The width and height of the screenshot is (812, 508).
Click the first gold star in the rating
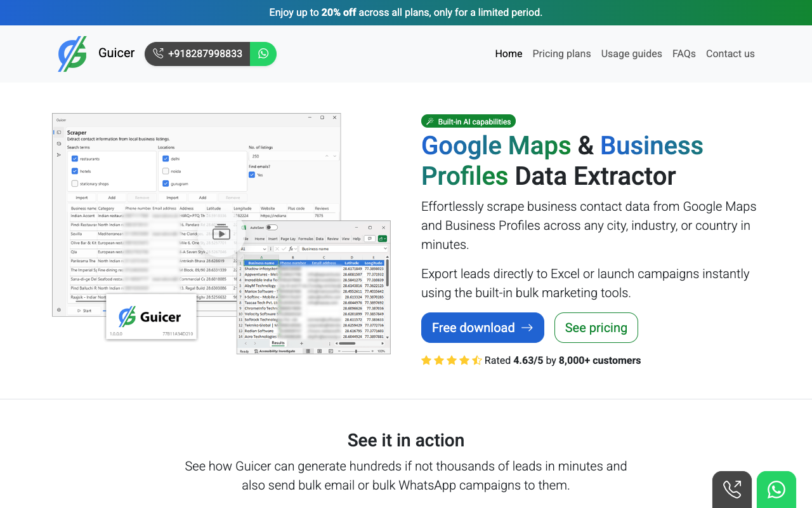(426, 360)
